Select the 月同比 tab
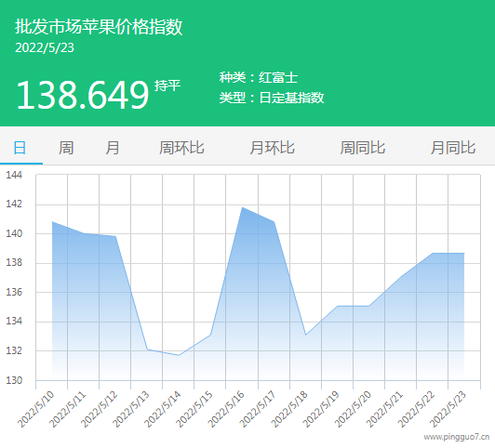Screen dimensions: 495x448 point(453,148)
